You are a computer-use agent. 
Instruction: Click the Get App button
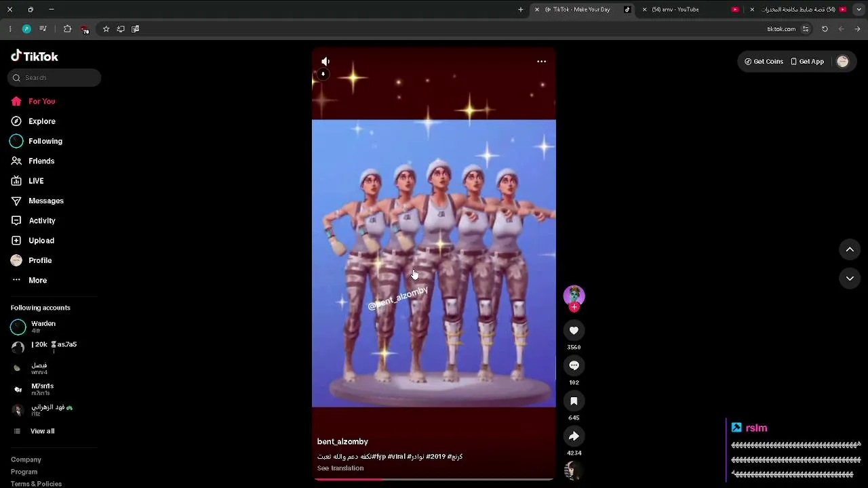click(807, 62)
